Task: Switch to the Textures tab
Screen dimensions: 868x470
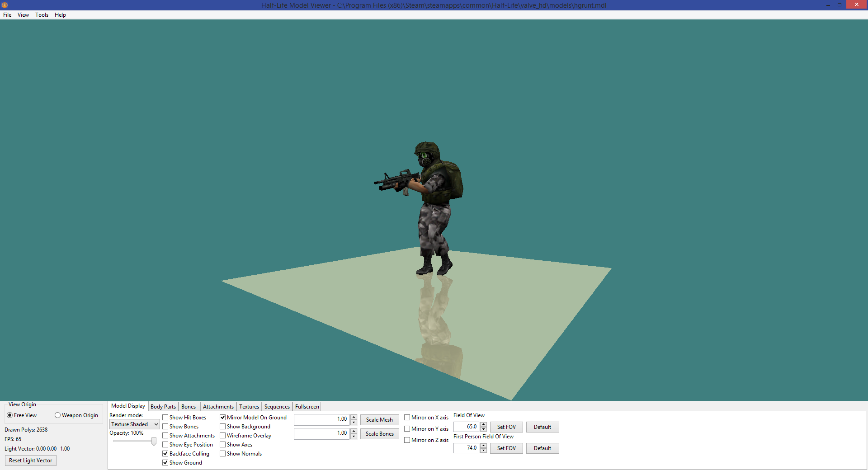Action: (249, 407)
